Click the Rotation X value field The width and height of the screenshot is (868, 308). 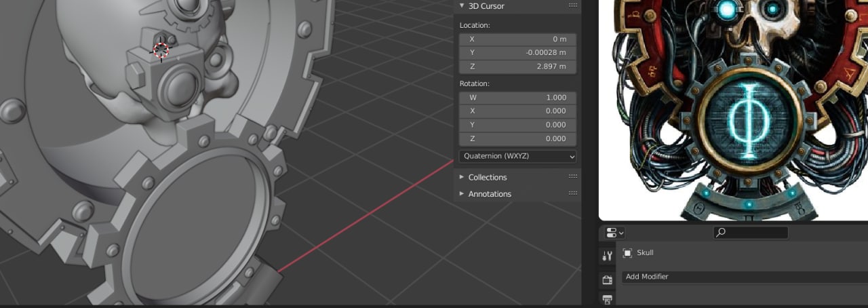517,111
